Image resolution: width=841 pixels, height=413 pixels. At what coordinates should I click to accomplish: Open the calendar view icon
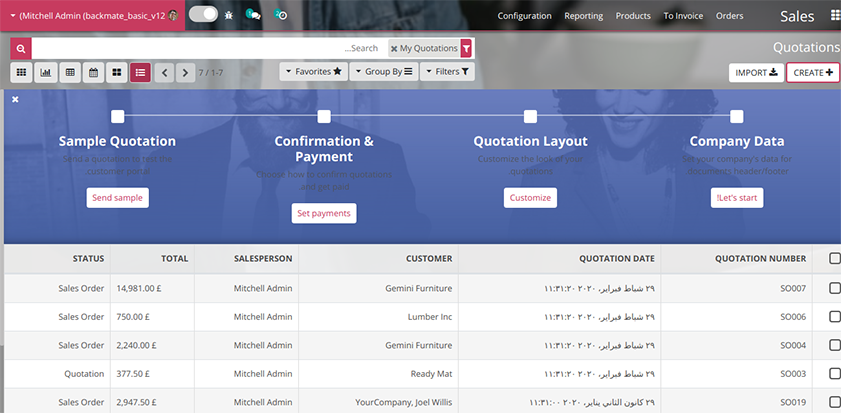point(93,72)
